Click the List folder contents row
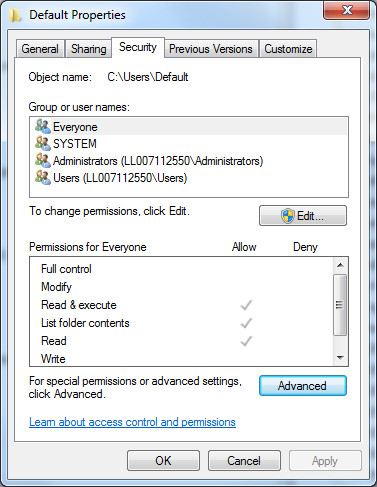The image size is (377, 487). (182, 323)
